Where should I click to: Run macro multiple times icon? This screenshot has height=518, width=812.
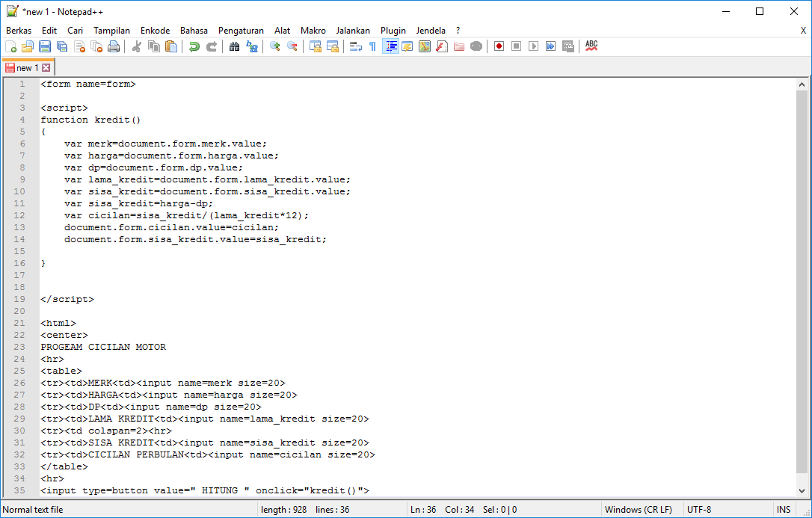[550, 46]
